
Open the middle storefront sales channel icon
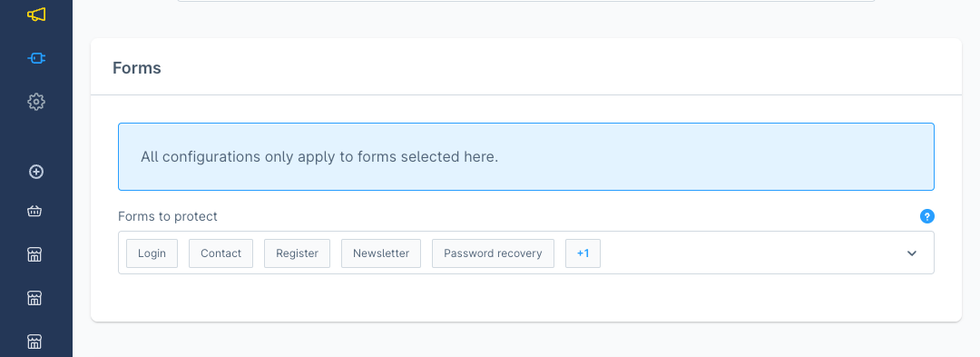tap(35, 298)
